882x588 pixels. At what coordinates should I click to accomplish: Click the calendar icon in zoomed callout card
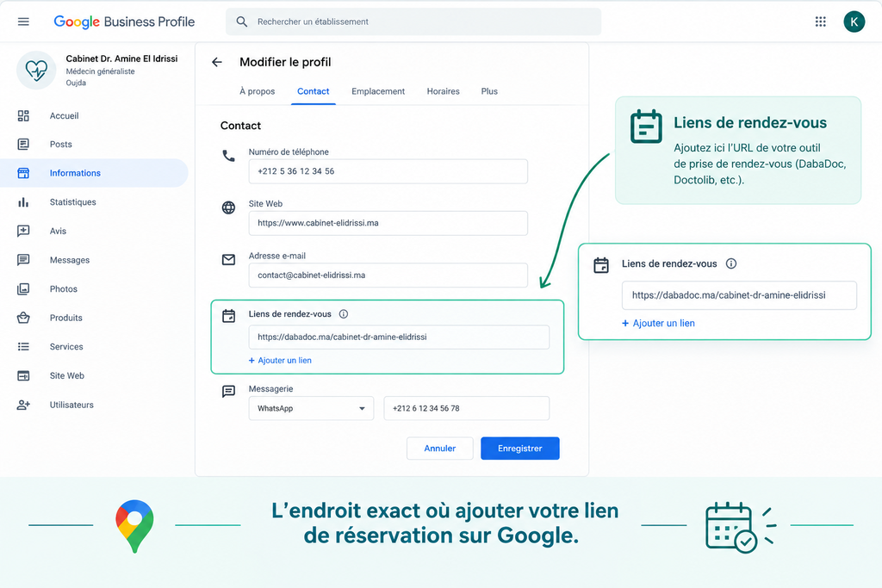[x=600, y=265]
